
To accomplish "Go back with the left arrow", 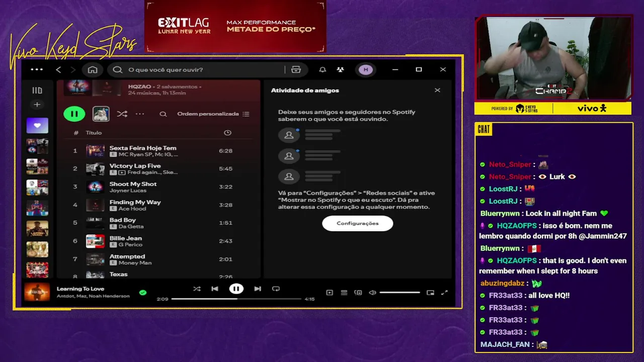I will (58, 69).
